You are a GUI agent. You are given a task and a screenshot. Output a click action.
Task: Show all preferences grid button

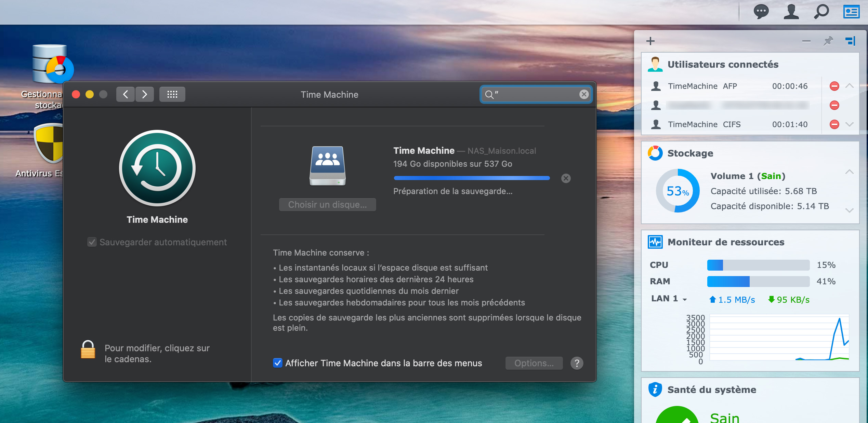tap(172, 94)
